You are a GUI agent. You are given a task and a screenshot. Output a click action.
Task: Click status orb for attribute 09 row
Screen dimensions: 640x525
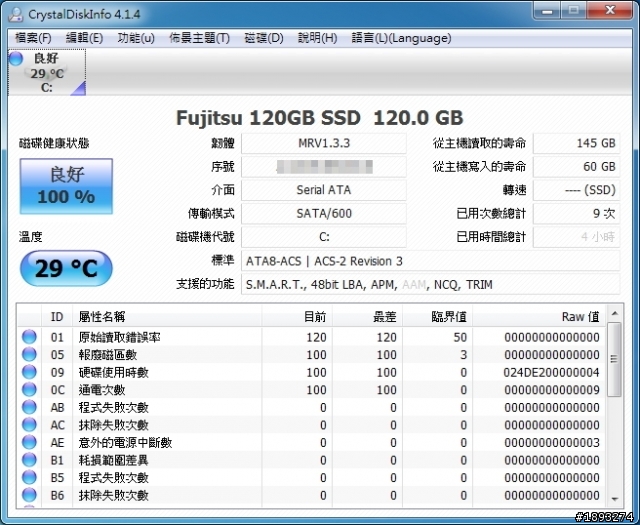[x=29, y=372]
